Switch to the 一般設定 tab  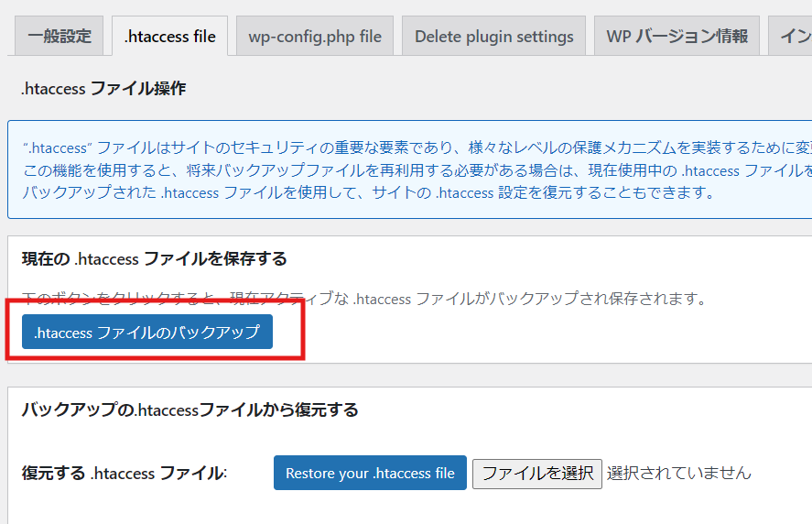60,37
